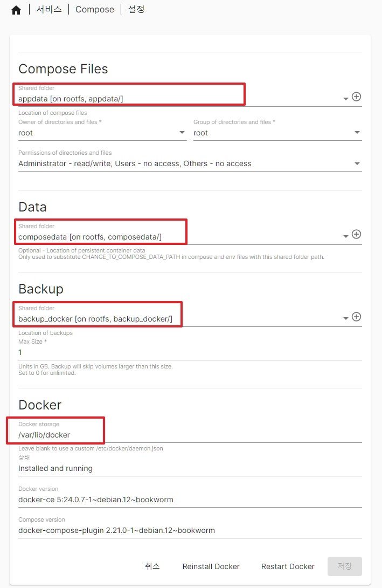Screen dimensions: 382x588
Task: Open the Permissions of directories dropdown
Action: 190,163
